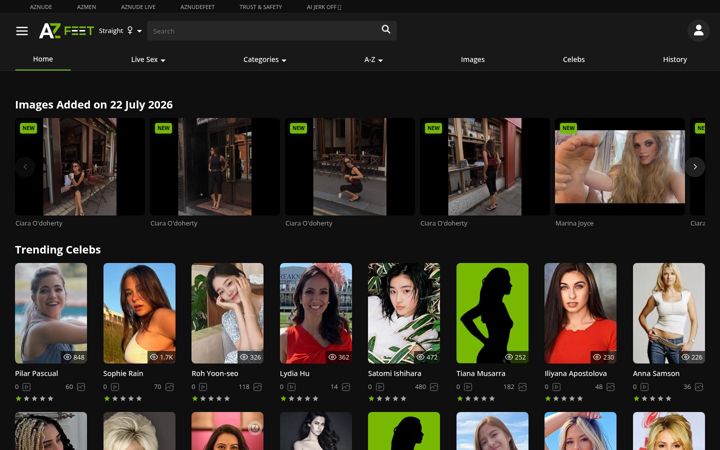Rate Satomi Ishihara with fifth star
720x450 pixels.
pyautogui.click(x=404, y=399)
